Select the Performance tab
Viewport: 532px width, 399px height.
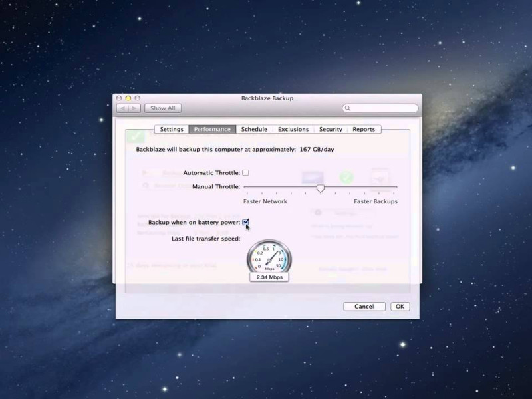pyautogui.click(x=212, y=129)
